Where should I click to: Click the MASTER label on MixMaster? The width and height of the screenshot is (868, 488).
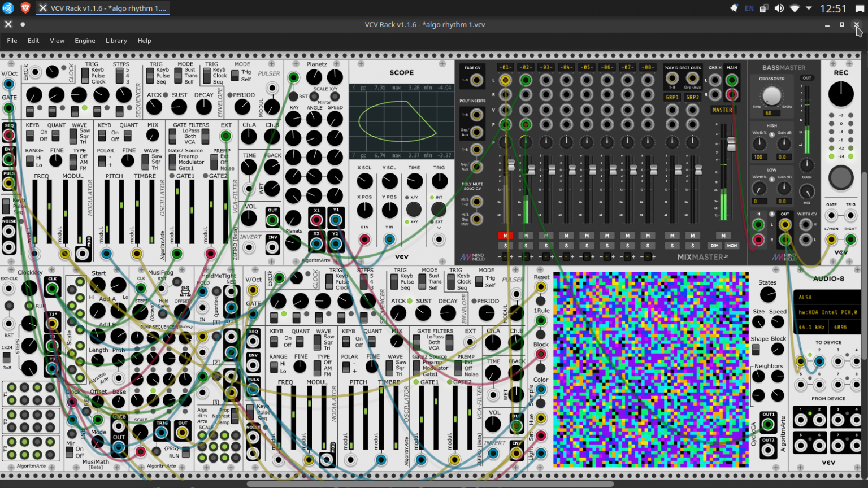(722, 110)
